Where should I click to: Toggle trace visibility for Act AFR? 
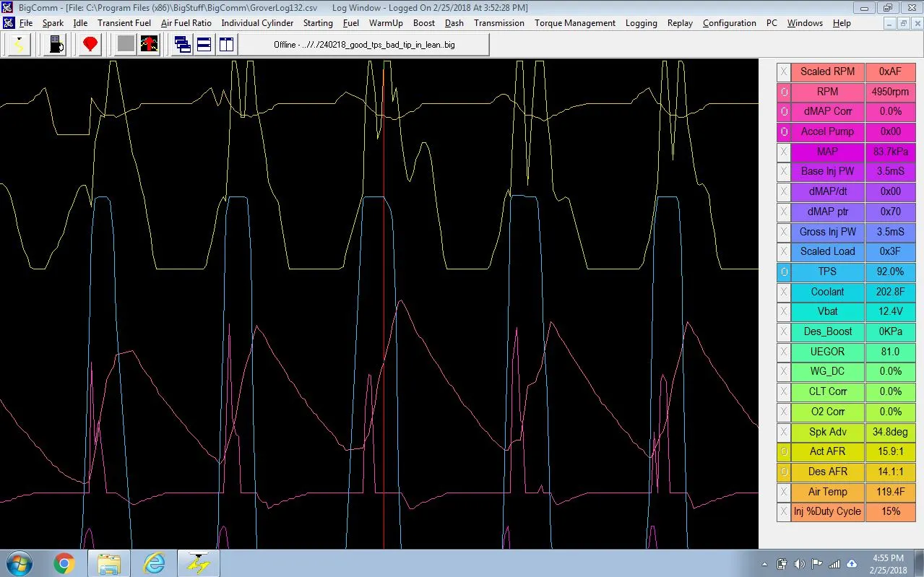[x=784, y=451]
